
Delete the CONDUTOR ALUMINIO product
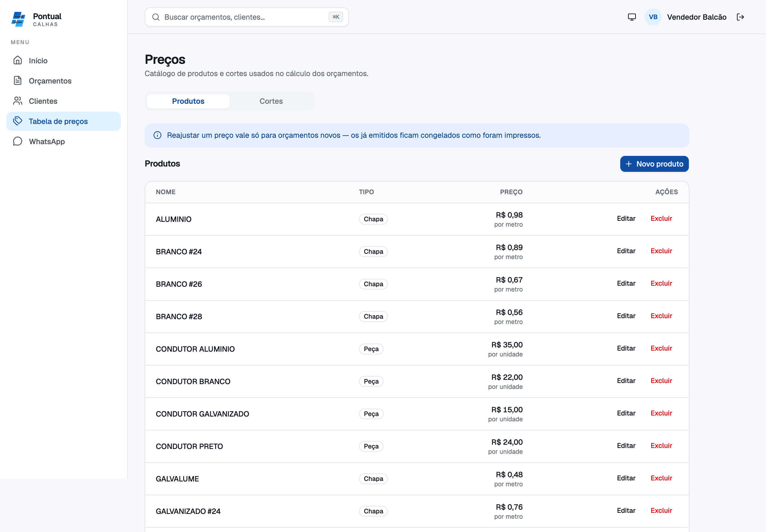(661, 348)
